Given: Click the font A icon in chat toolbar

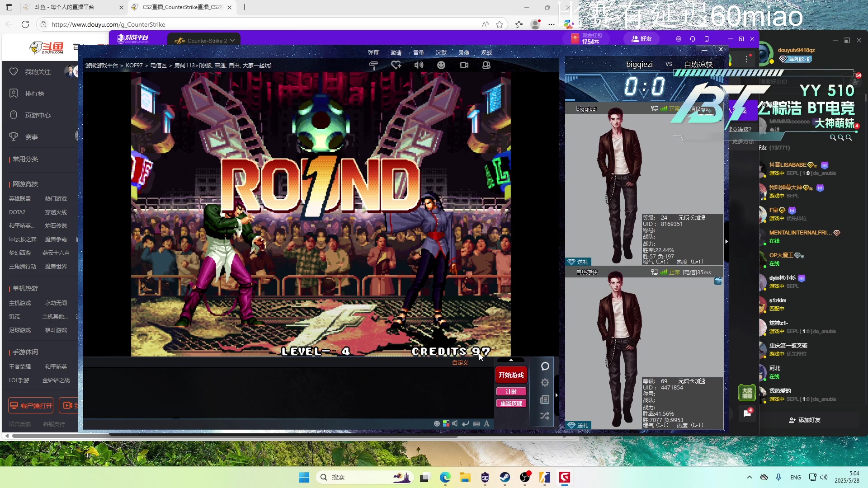Looking at the screenshot, I should pos(486,424).
